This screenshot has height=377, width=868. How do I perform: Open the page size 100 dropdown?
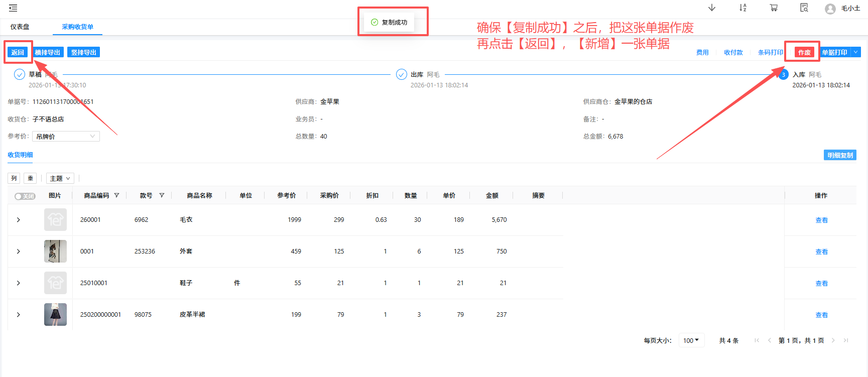pyautogui.click(x=691, y=340)
